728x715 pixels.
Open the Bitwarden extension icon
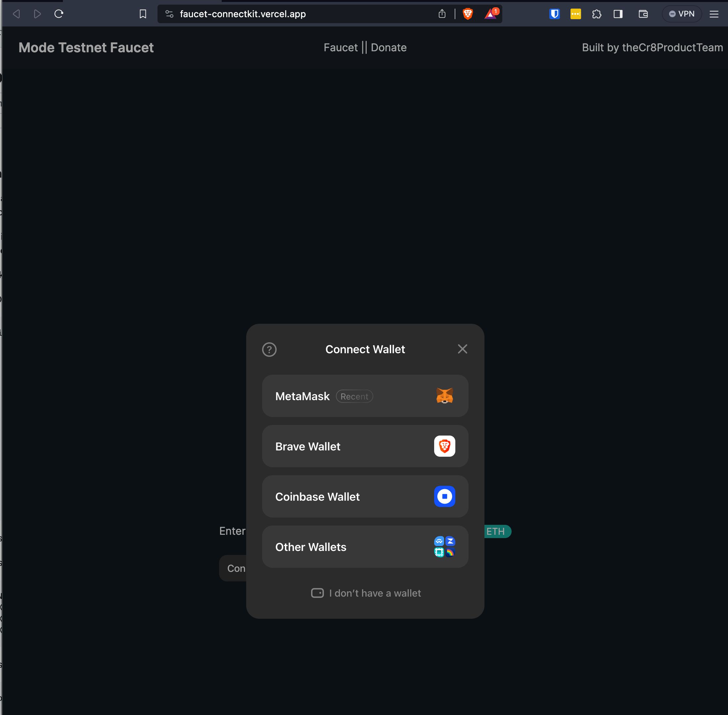coord(554,14)
